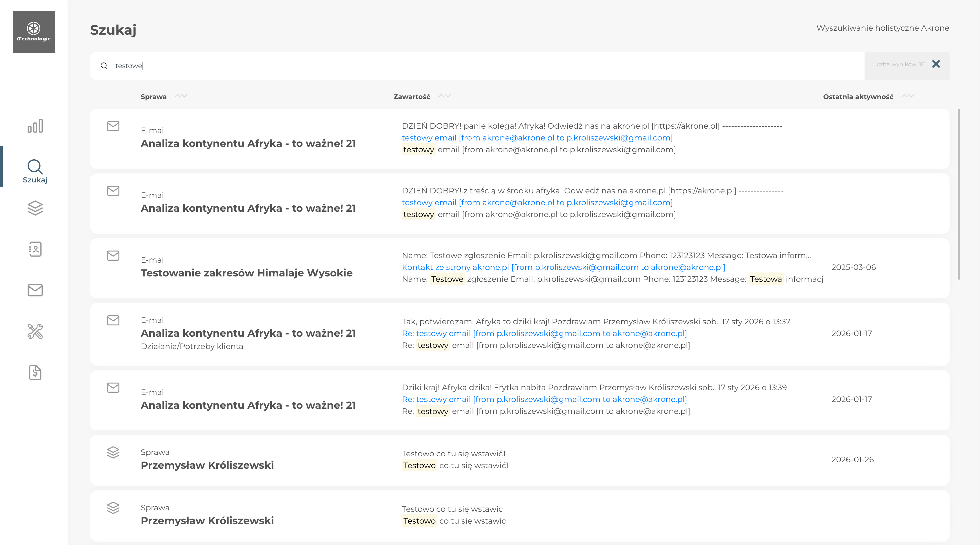Open first 'Przemysław Króliszewski' Sprawa result
Image resolution: width=980 pixels, height=545 pixels.
(207, 465)
